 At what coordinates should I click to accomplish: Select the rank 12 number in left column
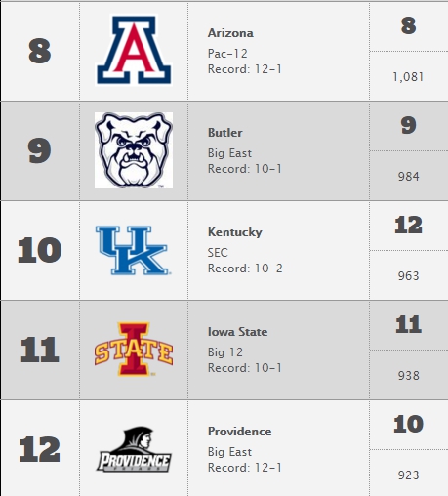(x=40, y=449)
